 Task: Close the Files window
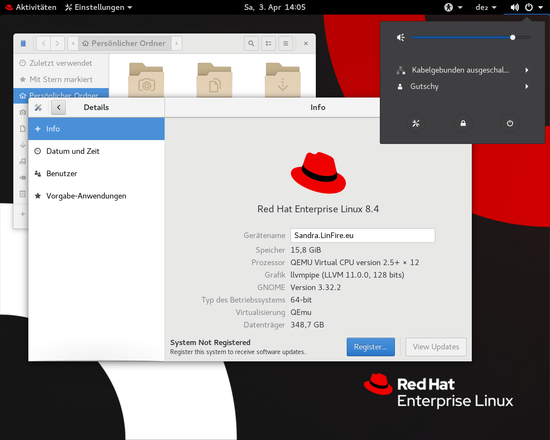(x=306, y=44)
